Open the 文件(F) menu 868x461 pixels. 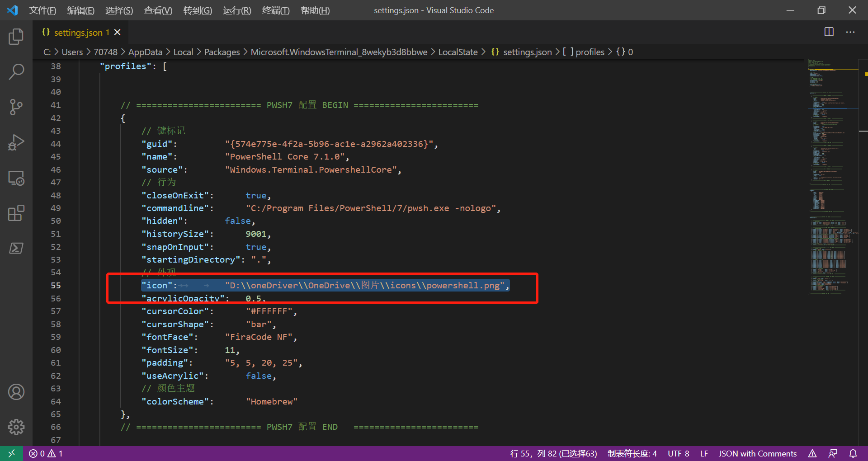43,10
